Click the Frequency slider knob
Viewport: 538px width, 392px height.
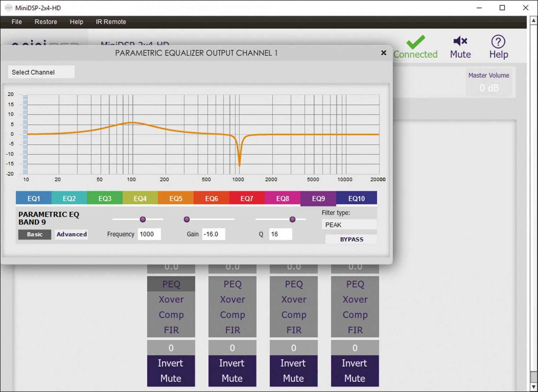(143, 219)
